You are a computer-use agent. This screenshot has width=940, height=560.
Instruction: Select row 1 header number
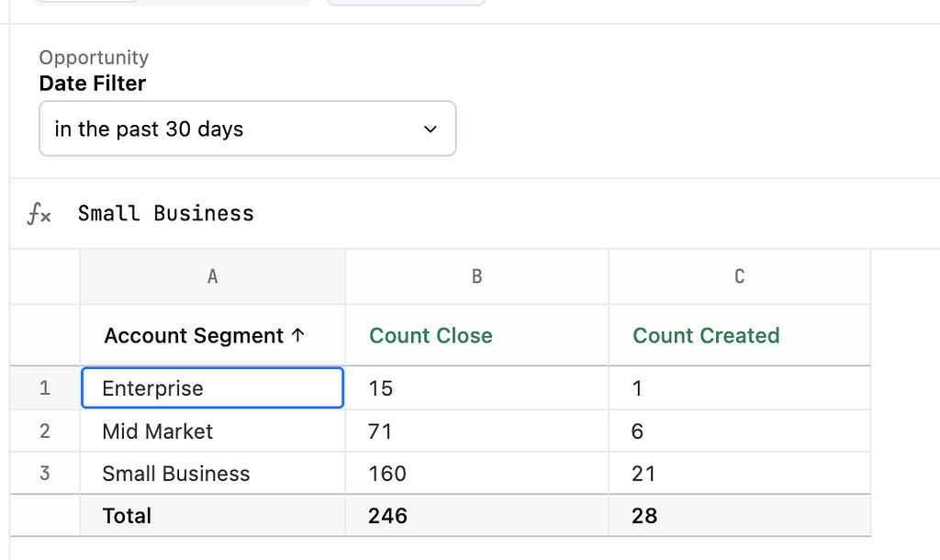(44, 387)
